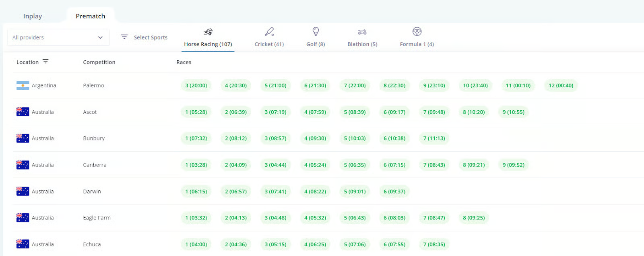Image resolution: width=644 pixels, height=256 pixels.
Task: Click the Echuca competition name
Action: pos(92,244)
